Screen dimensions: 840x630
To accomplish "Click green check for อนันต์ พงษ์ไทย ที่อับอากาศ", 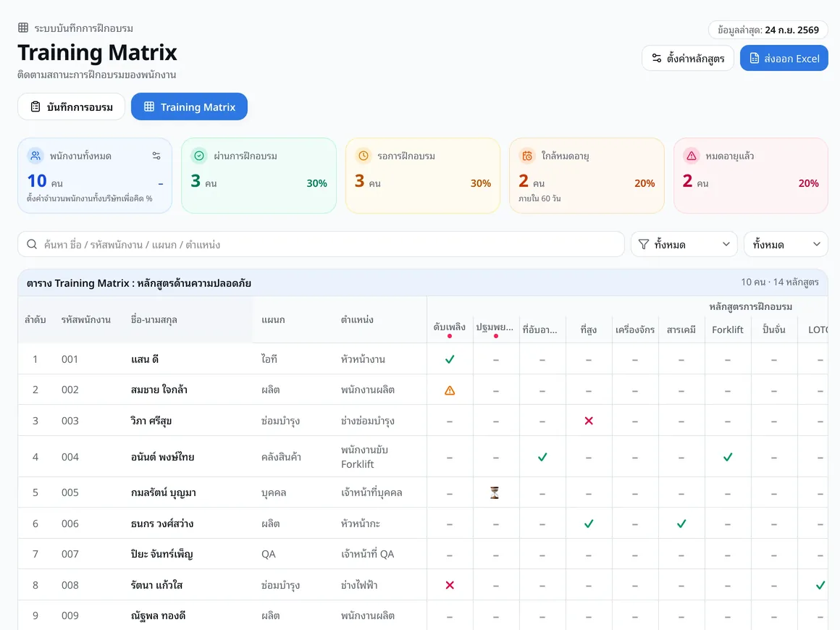I will [x=542, y=457].
